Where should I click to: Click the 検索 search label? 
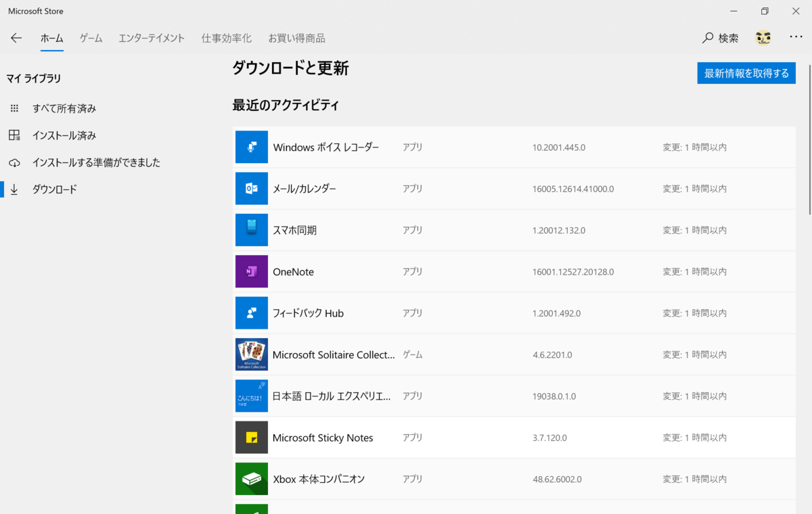coord(729,38)
